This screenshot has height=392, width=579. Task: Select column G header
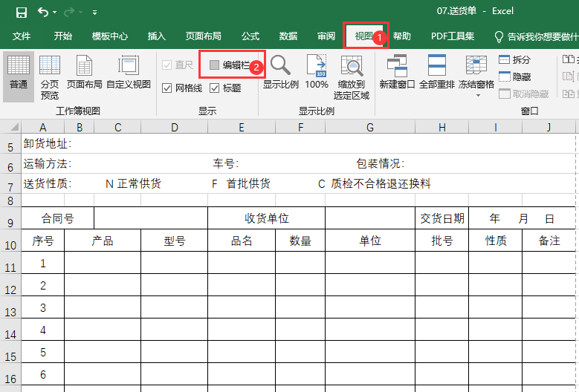click(x=370, y=127)
